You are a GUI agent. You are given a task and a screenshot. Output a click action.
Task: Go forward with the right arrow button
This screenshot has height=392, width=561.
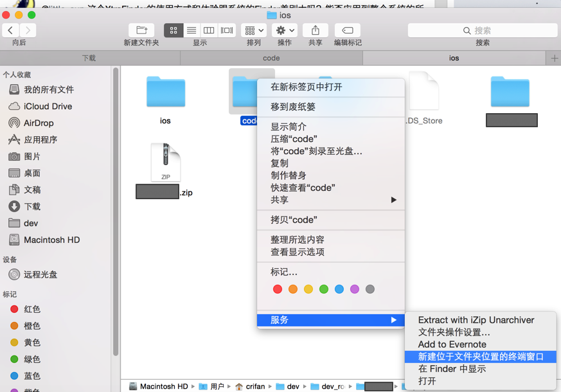[28, 30]
